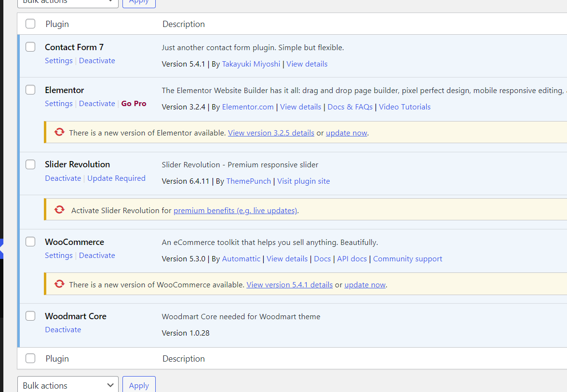Deactivate the Woodmart Core plugin
Screen dimensions: 567x392
pyautogui.click(x=63, y=330)
